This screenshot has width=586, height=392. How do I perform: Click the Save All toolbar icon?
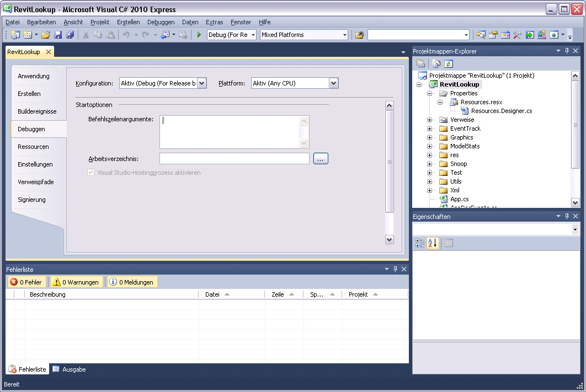(71, 35)
